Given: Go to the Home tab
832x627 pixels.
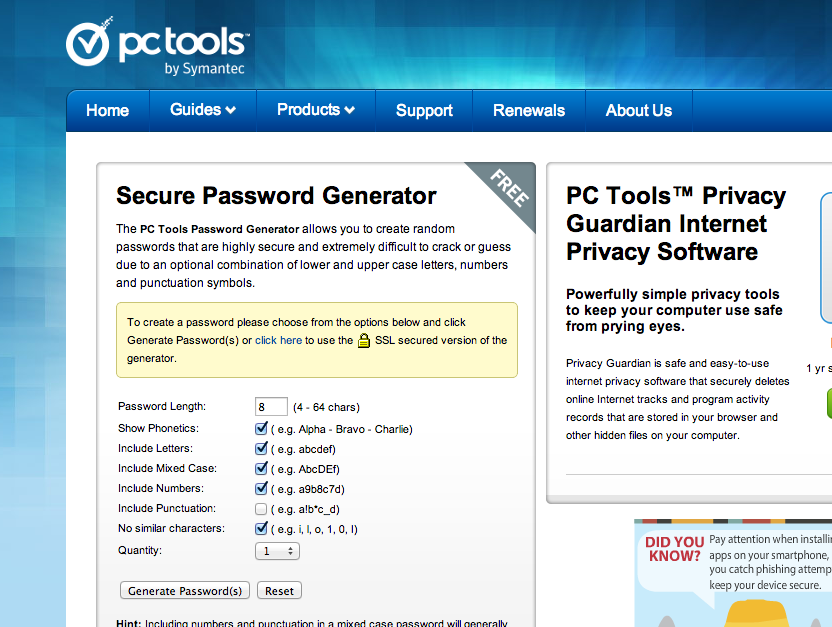Looking at the screenshot, I should 107,110.
